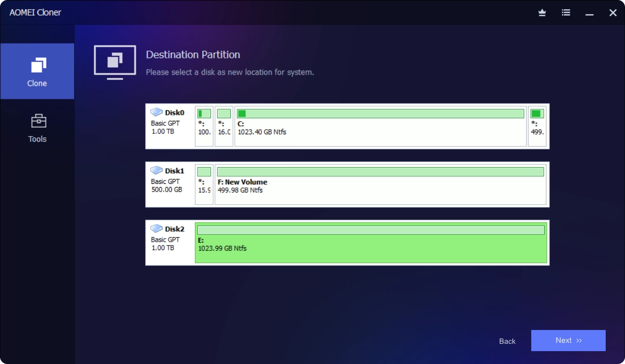This screenshot has width=625, height=364.
Task: Close the AOMEI Cloner window
Action: click(x=613, y=13)
